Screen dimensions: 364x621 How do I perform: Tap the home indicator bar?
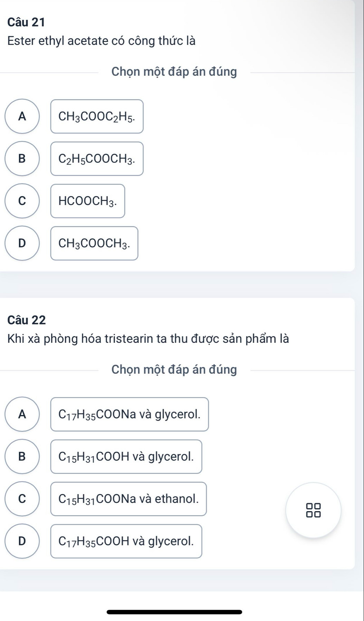point(174,612)
